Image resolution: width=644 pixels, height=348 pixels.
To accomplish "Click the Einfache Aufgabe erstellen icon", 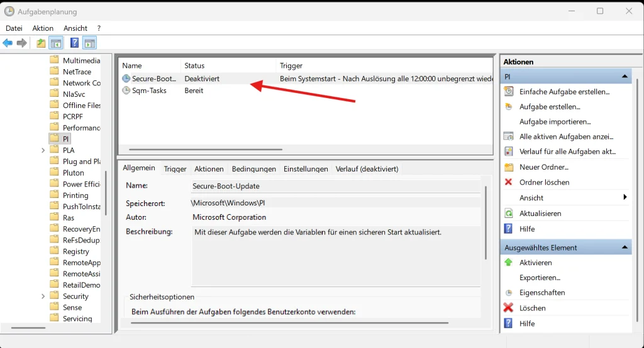I will pyautogui.click(x=508, y=92).
